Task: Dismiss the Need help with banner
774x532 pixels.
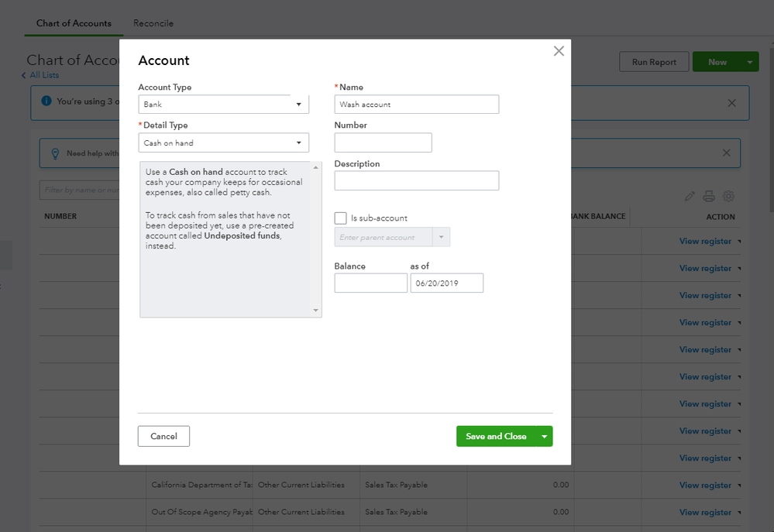Action: point(726,153)
